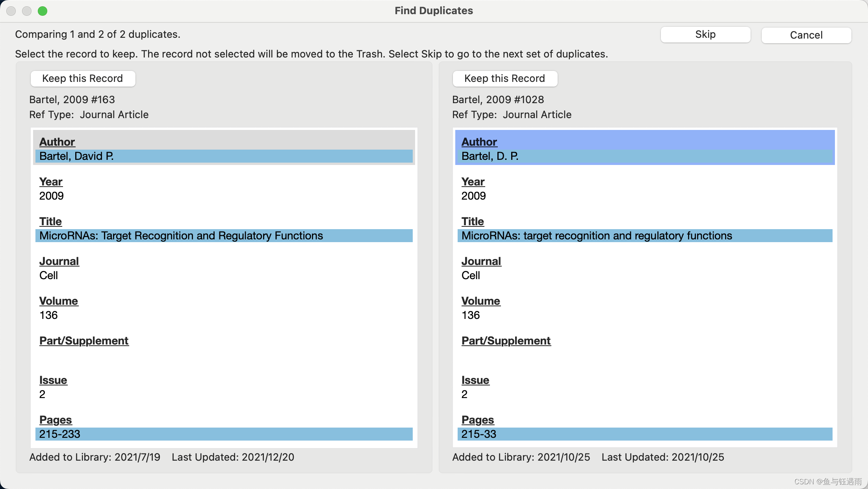This screenshot has width=868, height=489.
Task: Click Journal label in left record
Action: (x=59, y=261)
